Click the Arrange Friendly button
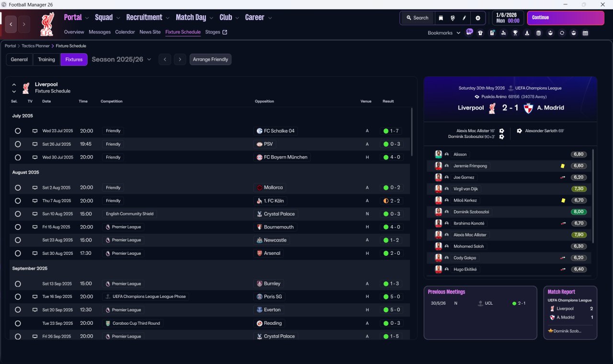The width and height of the screenshot is (613, 364). pyautogui.click(x=211, y=59)
